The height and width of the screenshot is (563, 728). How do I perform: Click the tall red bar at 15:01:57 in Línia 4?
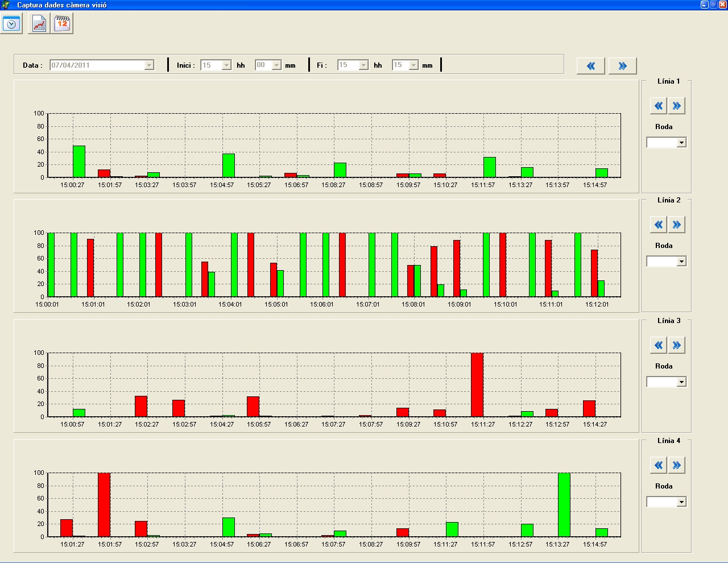coord(104,505)
